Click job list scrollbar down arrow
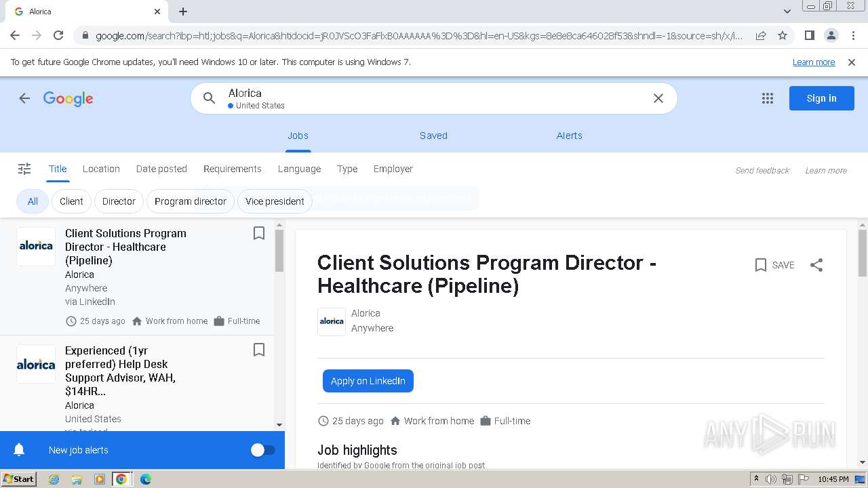The image size is (868, 488). coord(279,425)
